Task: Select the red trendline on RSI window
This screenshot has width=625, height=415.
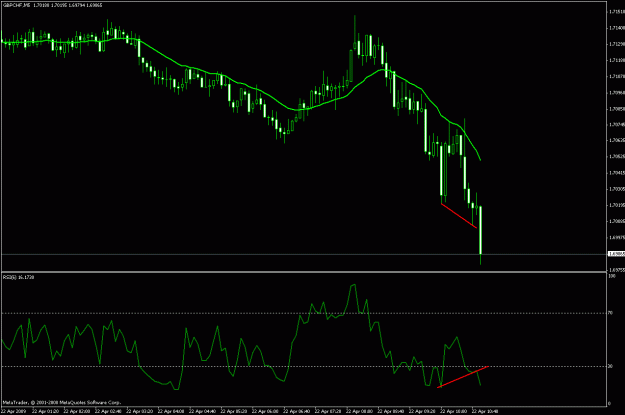Action: point(463,377)
